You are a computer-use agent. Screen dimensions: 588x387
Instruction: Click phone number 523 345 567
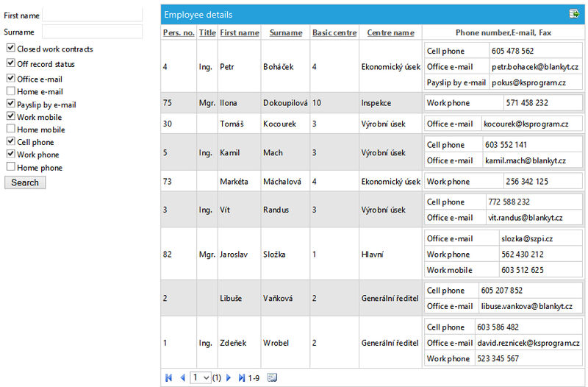click(498, 358)
